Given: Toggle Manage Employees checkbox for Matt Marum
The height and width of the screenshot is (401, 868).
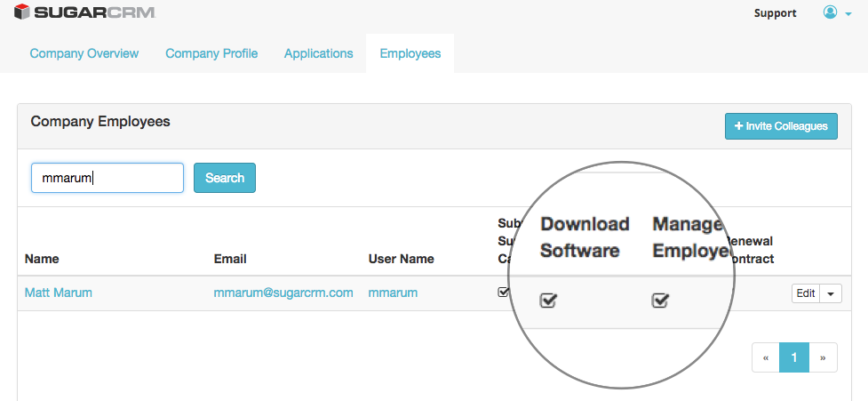Looking at the screenshot, I should click(x=660, y=301).
